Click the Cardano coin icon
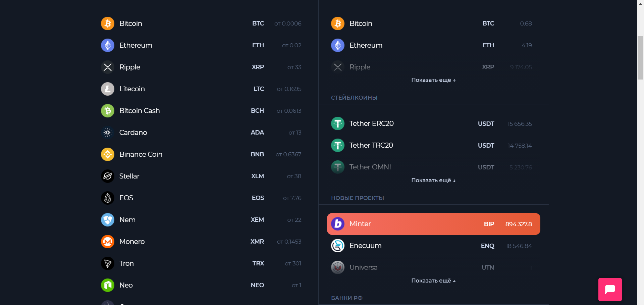The height and width of the screenshot is (305, 644). pyautogui.click(x=108, y=133)
